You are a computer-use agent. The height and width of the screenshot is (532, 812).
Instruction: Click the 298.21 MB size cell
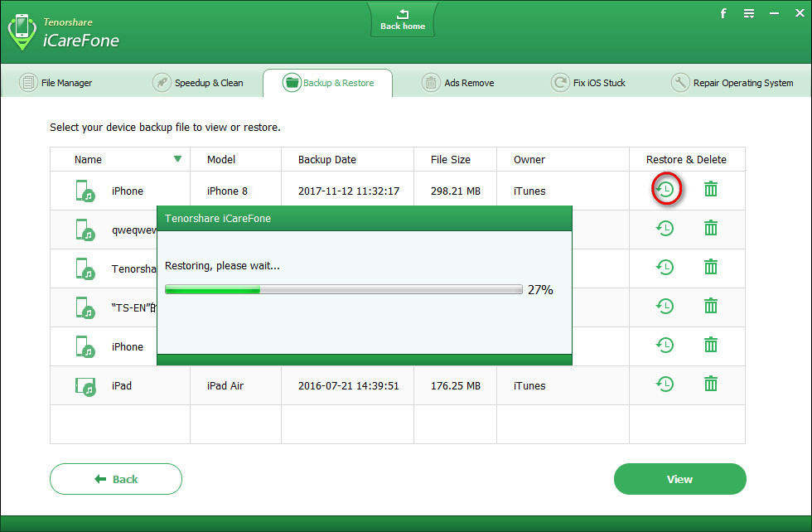tap(456, 191)
